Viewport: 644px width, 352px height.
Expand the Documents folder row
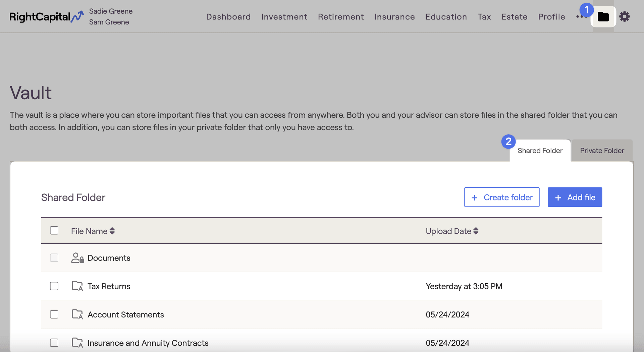point(109,258)
